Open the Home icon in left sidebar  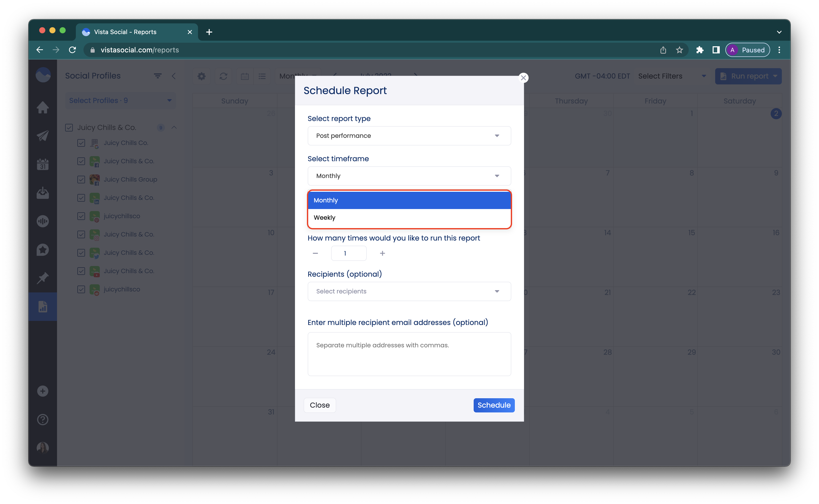(43, 107)
